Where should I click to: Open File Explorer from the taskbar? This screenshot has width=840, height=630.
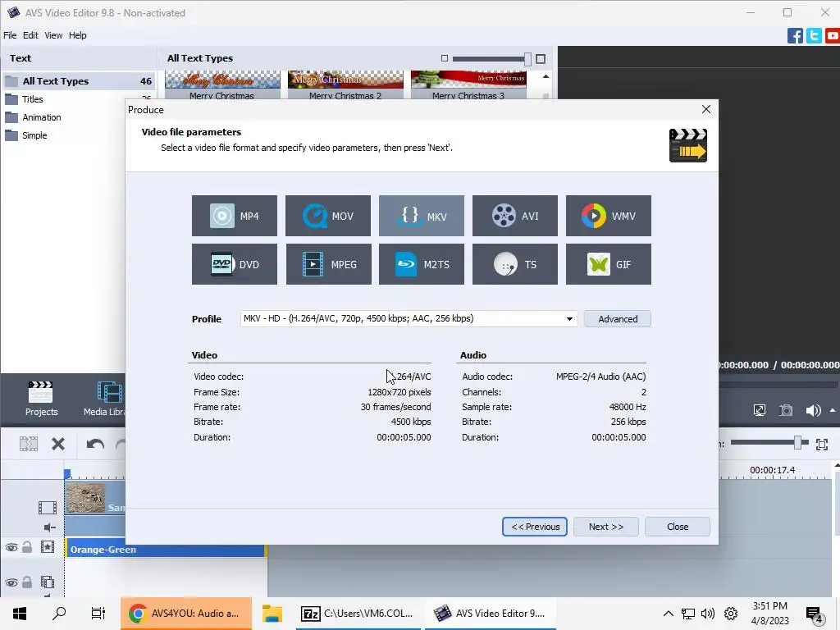point(272,614)
